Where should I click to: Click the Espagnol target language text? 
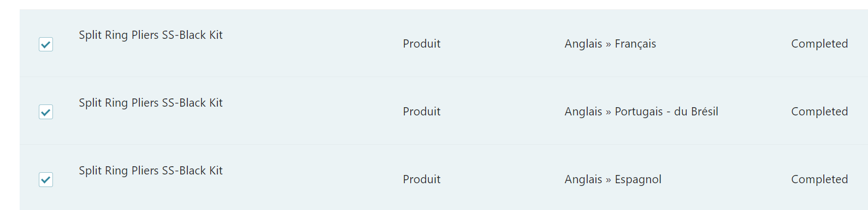[638, 180]
